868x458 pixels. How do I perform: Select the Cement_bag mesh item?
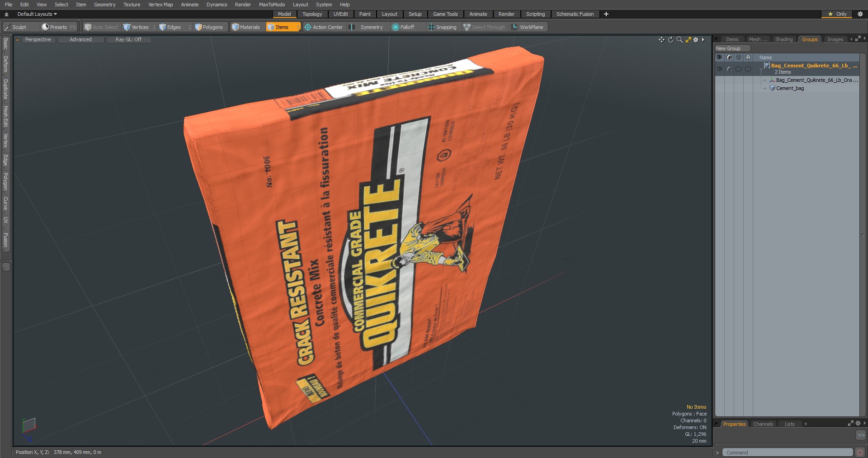(x=790, y=88)
